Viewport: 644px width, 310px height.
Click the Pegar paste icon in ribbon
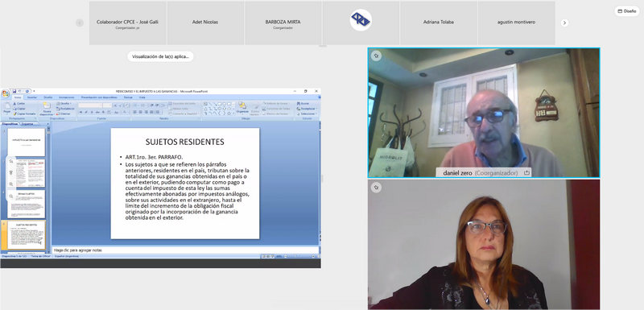(x=6, y=108)
